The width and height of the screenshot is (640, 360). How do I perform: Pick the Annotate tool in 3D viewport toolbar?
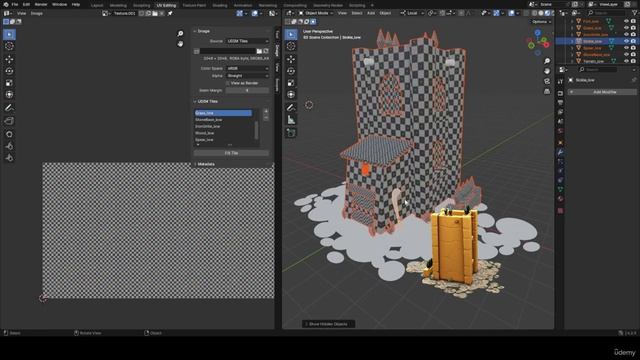(291, 108)
